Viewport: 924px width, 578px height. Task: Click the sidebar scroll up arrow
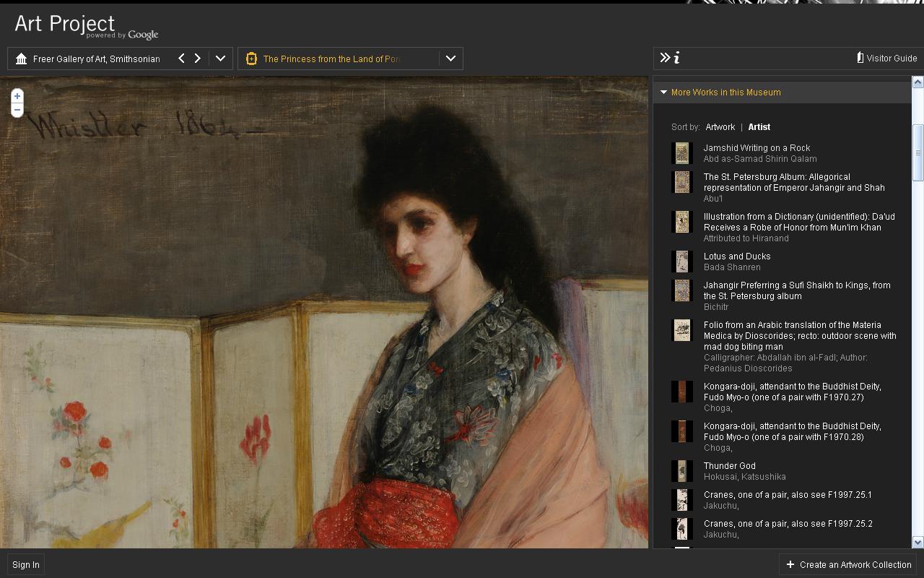click(918, 82)
